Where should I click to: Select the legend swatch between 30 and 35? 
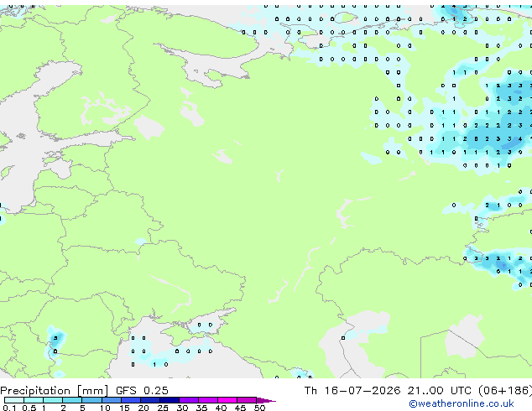188,400
